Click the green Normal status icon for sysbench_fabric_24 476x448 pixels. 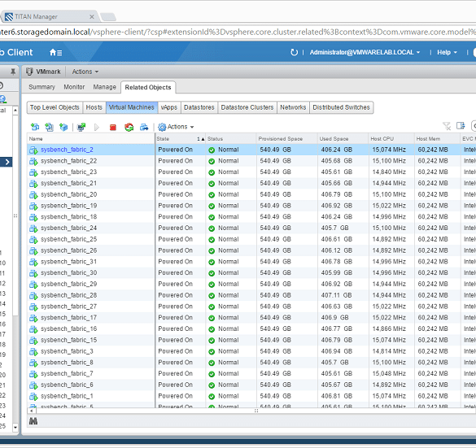[x=212, y=228]
